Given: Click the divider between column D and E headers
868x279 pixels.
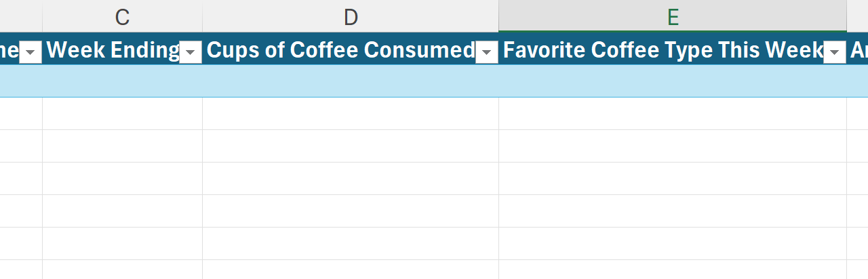Looking at the screenshot, I should pos(498,17).
